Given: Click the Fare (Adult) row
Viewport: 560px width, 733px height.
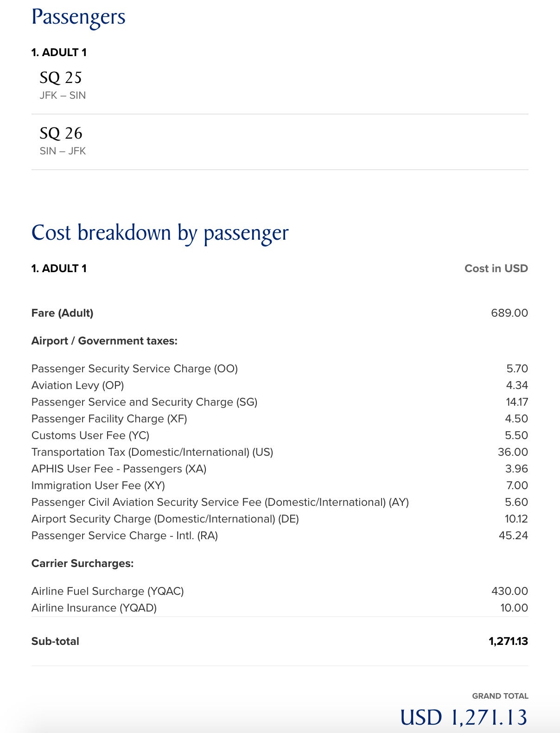Looking at the screenshot, I should (x=280, y=313).
